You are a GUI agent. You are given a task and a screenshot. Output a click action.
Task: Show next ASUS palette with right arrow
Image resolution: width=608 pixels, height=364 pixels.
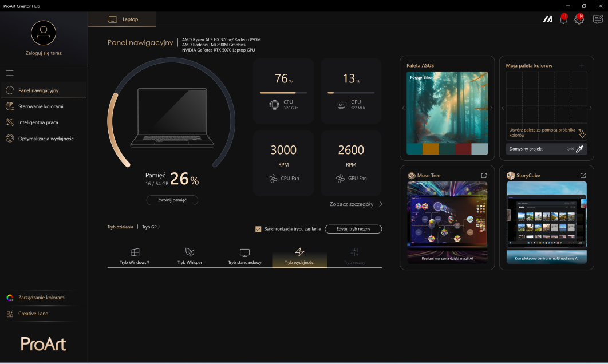(x=491, y=108)
